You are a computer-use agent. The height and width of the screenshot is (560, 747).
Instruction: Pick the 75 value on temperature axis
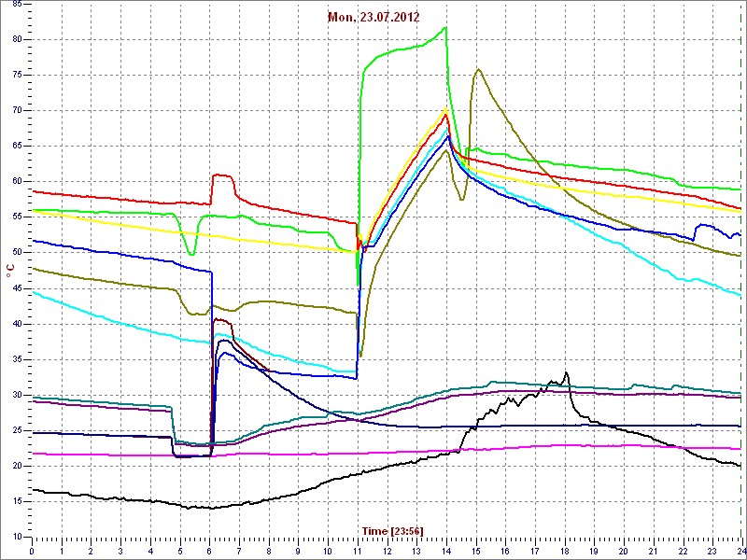click(x=16, y=75)
